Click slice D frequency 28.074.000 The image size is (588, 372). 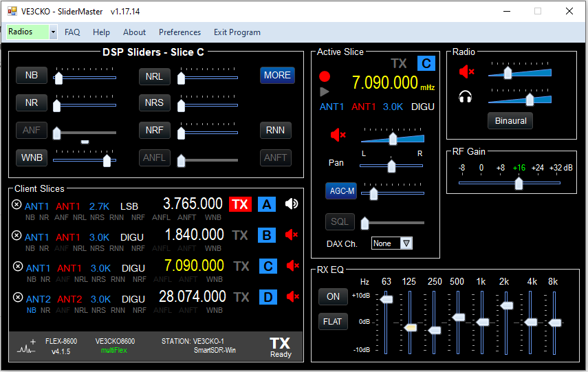193,296
